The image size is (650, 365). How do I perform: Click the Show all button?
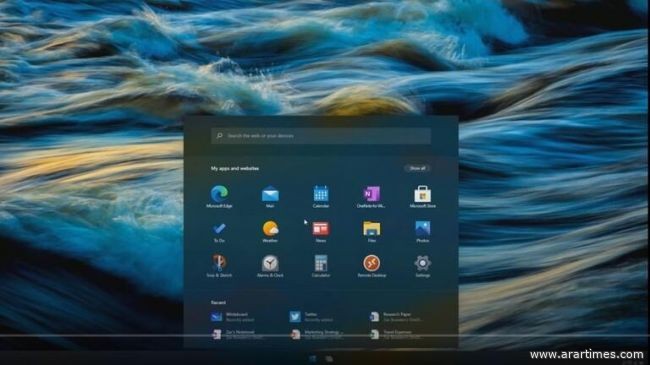pyautogui.click(x=417, y=168)
